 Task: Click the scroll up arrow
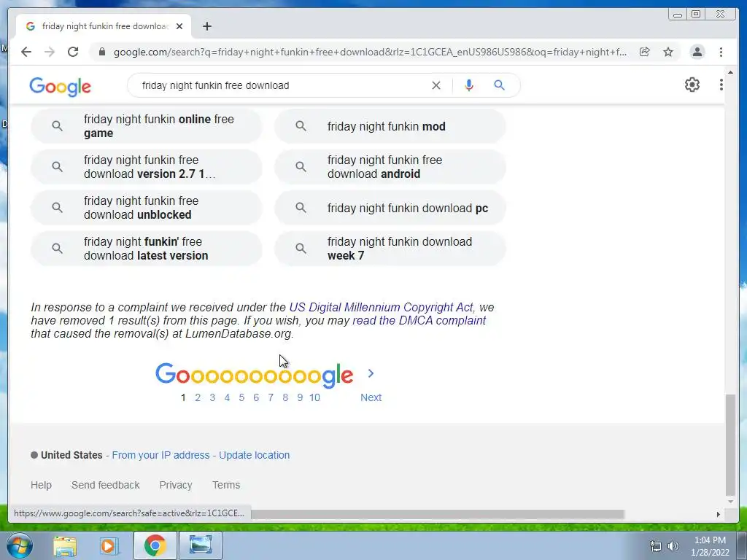(x=730, y=72)
